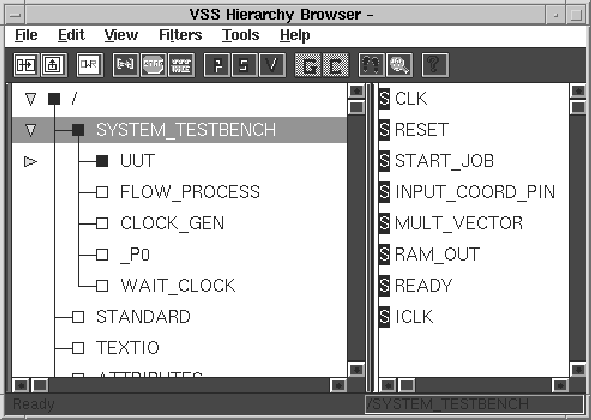Expand the UUT node triangle
The width and height of the screenshot is (591, 420).
point(30,161)
